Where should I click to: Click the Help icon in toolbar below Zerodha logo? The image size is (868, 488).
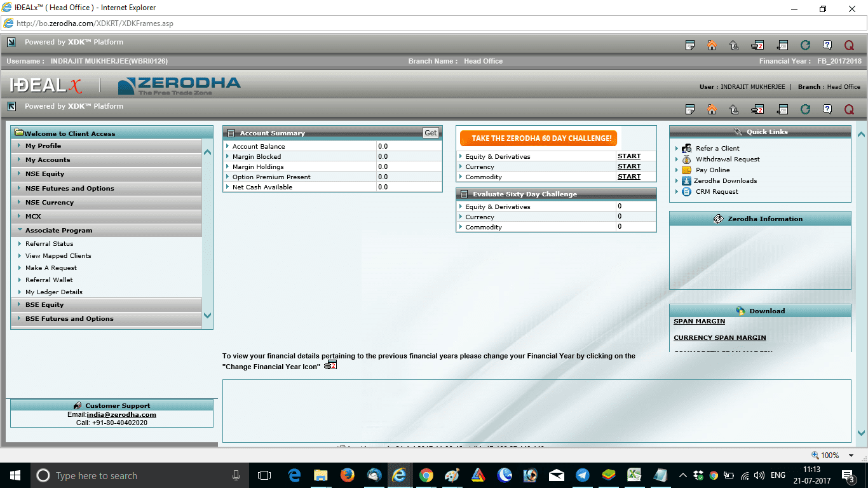(827, 109)
